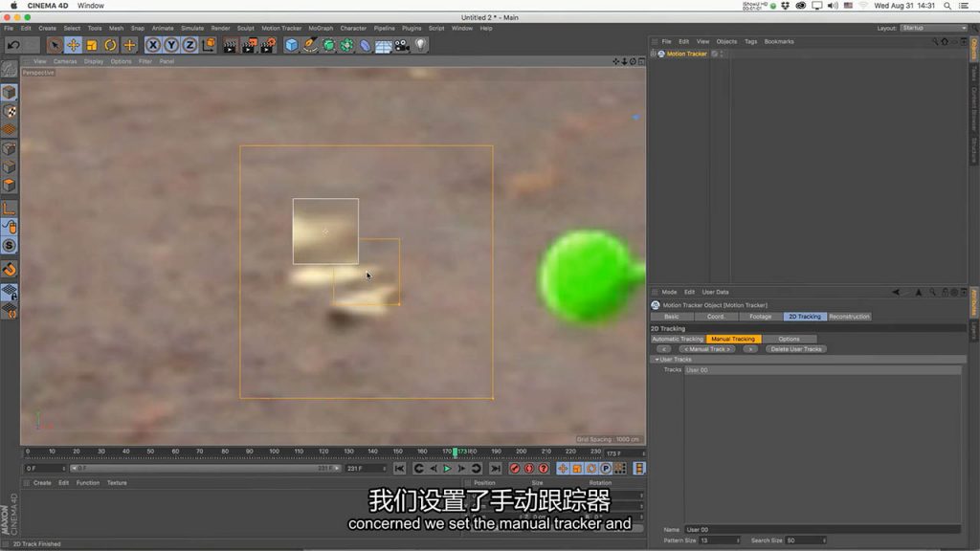Open the Layout dropdown showing Startup
Viewport: 980px width, 551px height.
coord(934,28)
